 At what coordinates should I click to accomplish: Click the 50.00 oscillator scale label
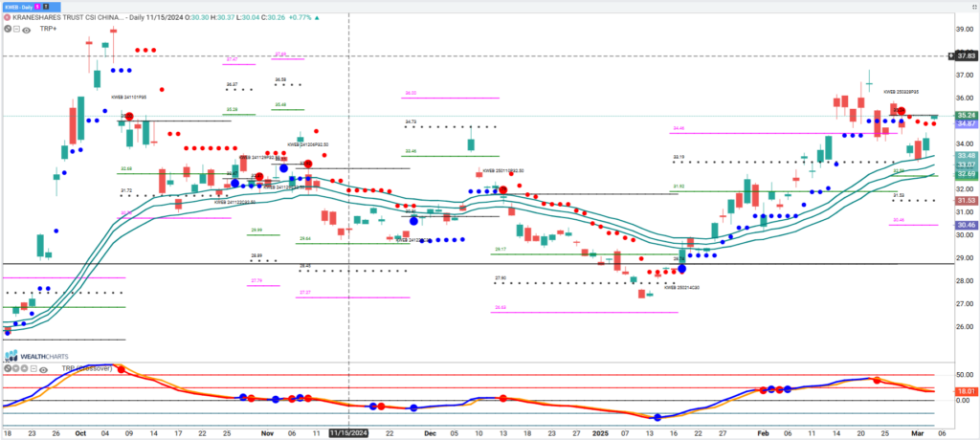tap(966, 374)
